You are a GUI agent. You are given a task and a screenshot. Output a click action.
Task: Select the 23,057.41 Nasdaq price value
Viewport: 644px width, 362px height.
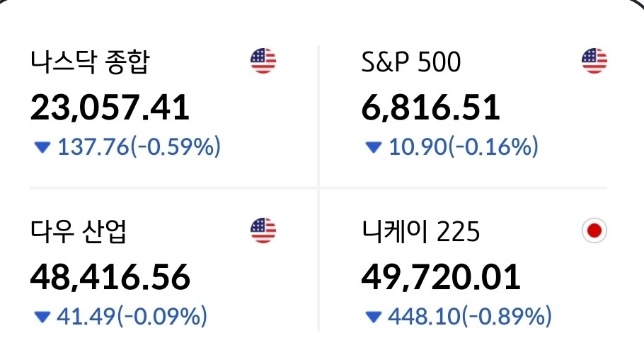(x=110, y=107)
